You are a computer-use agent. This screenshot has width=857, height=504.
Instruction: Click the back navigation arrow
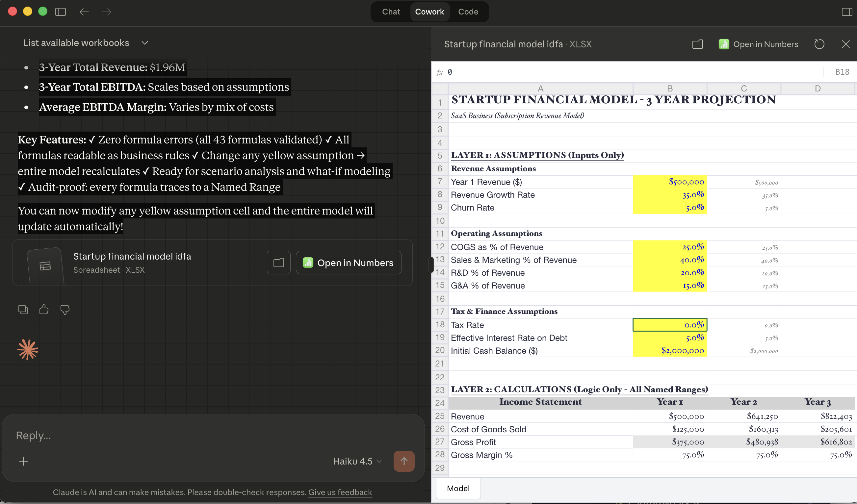coord(84,12)
